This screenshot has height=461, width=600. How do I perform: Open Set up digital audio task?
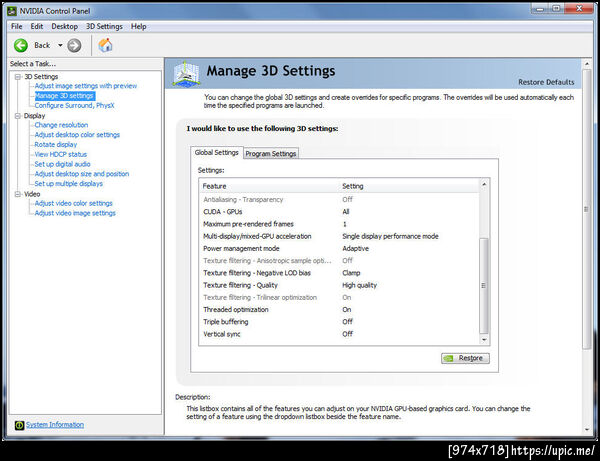point(62,164)
